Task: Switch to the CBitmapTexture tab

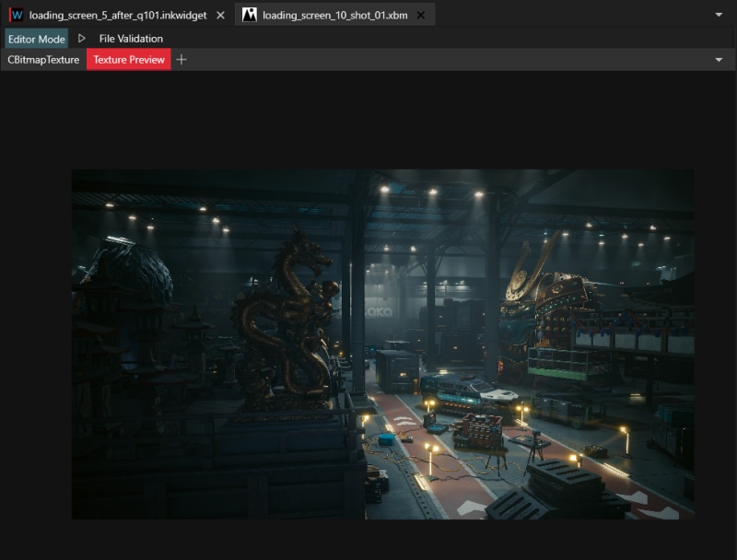Action: tap(43, 60)
